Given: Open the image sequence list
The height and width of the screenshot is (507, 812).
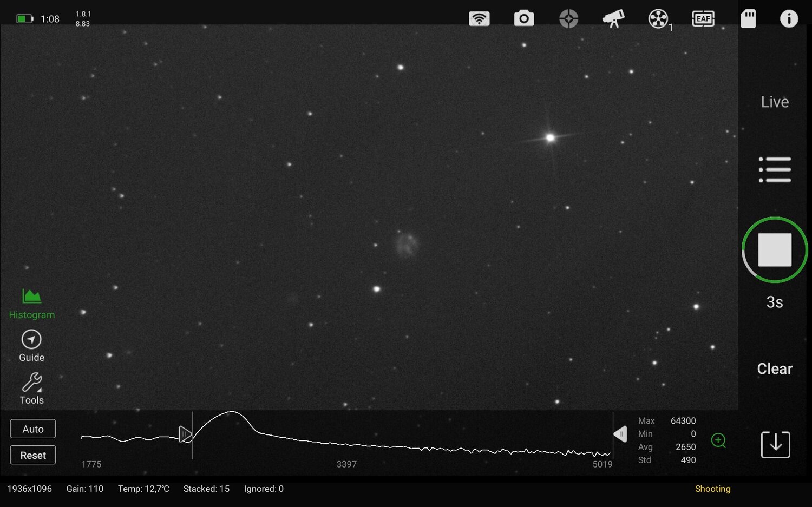Looking at the screenshot, I should [x=774, y=169].
